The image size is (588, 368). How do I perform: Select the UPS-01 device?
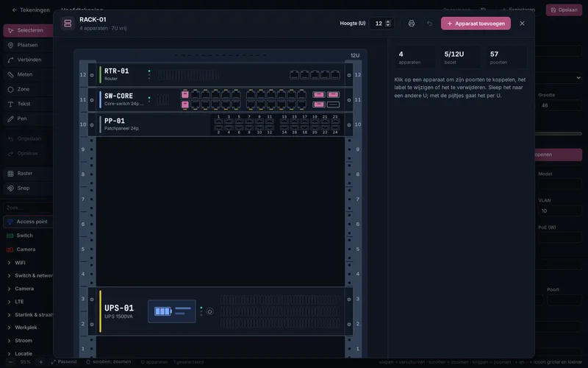click(220, 311)
